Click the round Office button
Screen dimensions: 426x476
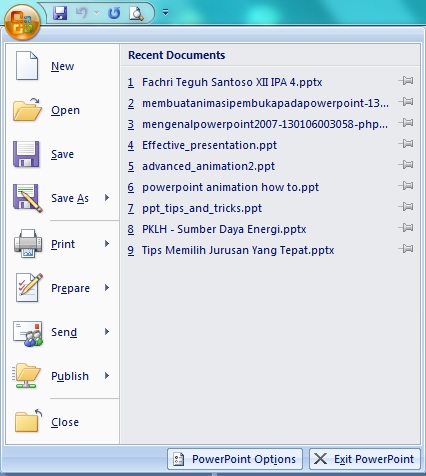click(22, 22)
